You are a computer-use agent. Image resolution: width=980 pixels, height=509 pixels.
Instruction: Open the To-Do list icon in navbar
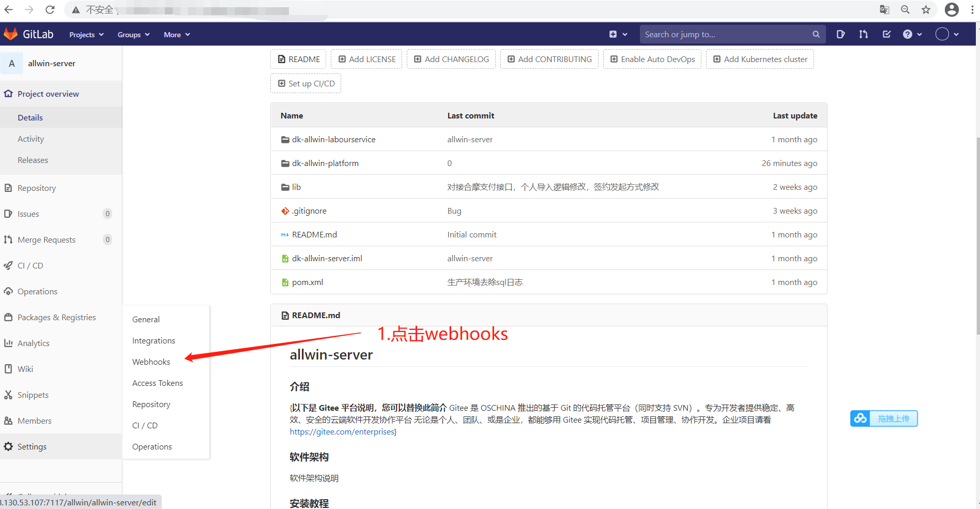(x=886, y=34)
